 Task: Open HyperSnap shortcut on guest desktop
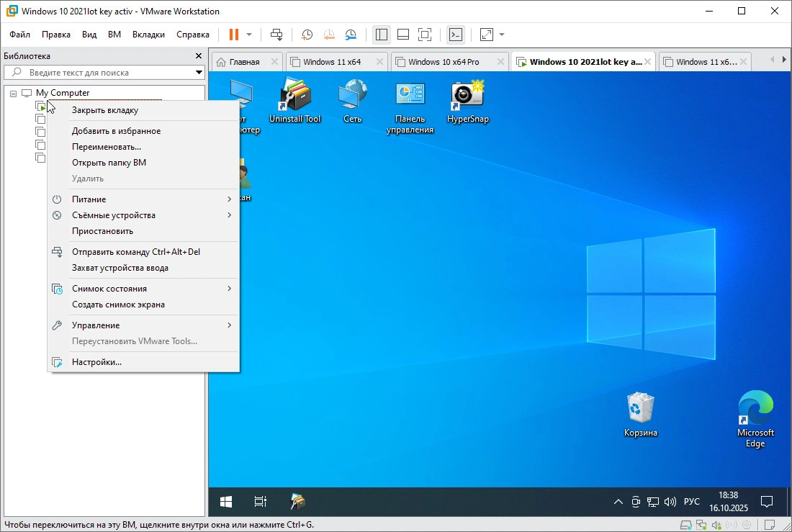(x=467, y=101)
